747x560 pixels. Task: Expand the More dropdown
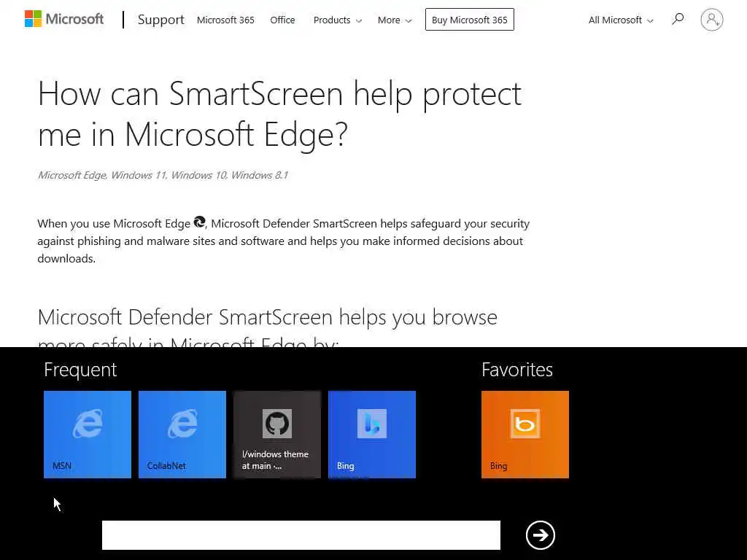point(395,20)
